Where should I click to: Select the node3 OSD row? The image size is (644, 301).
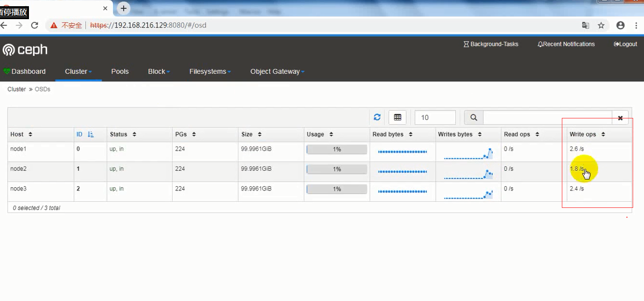pyautogui.click(x=319, y=191)
